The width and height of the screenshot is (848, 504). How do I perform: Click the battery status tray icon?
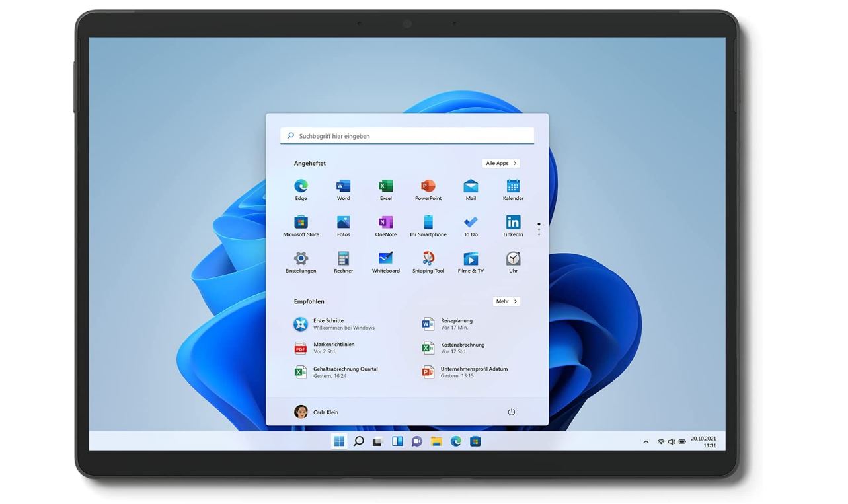pyautogui.click(x=682, y=442)
